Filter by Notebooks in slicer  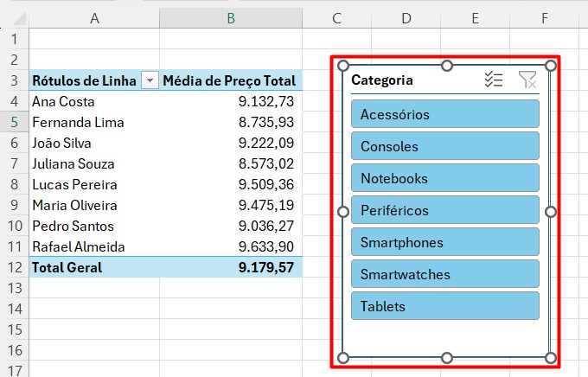(x=445, y=178)
